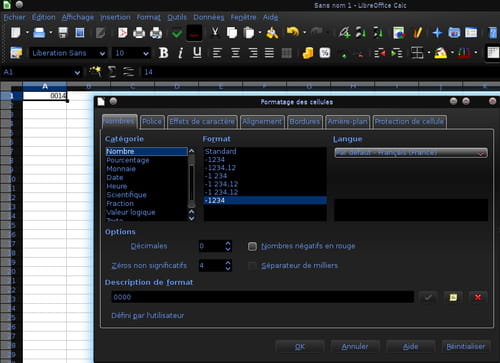Viewport: 500px width, 363px height.
Task: Click the Paste clipboard icon
Action: pos(249,33)
